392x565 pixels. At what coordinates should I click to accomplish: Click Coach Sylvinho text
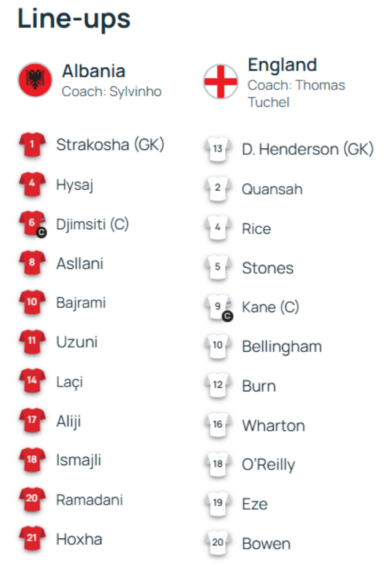click(111, 92)
